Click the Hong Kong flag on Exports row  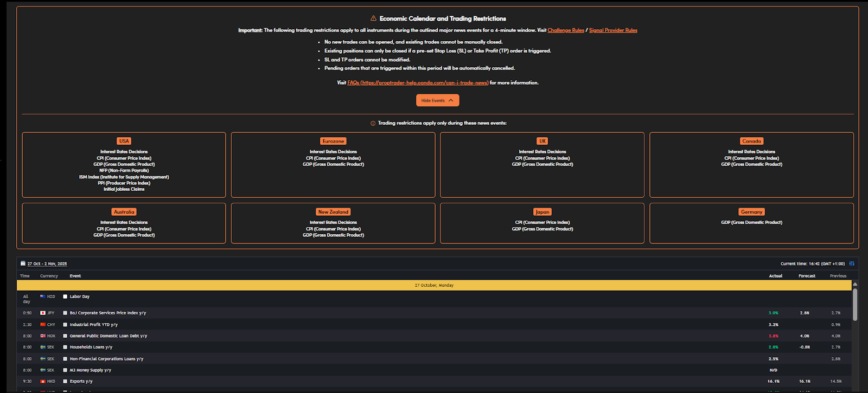pyautogui.click(x=43, y=381)
